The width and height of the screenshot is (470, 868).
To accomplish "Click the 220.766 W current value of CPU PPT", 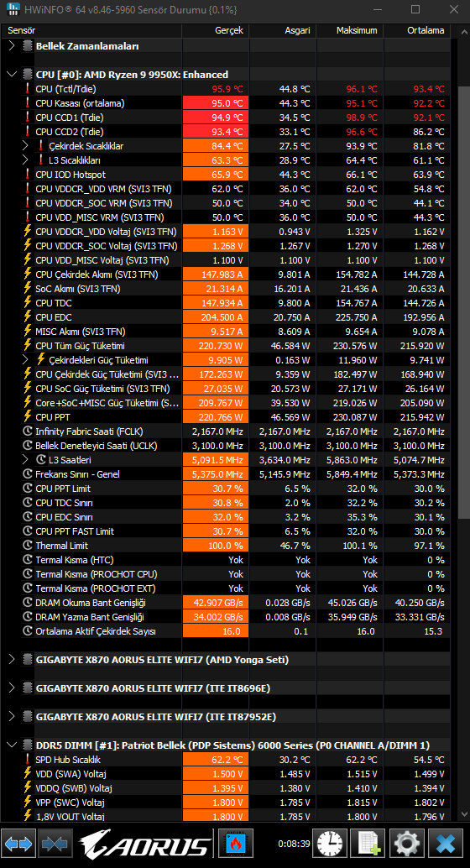I will point(221,417).
